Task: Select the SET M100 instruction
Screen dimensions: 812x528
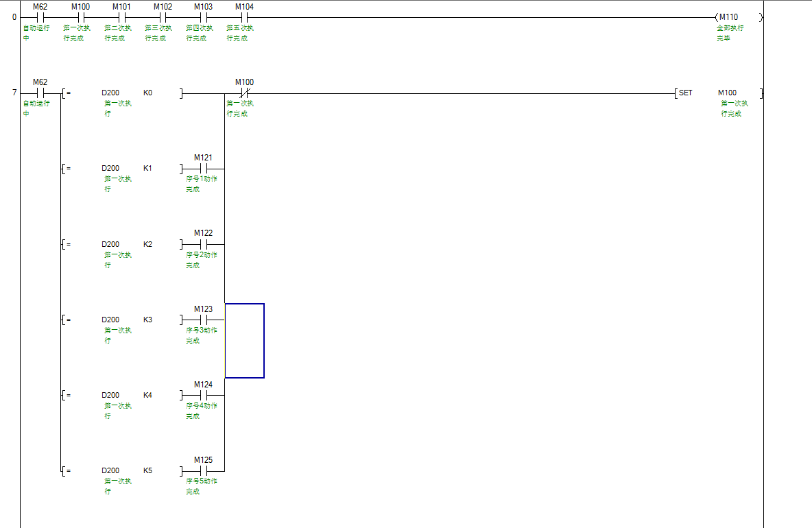Action: pyautogui.click(x=718, y=93)
